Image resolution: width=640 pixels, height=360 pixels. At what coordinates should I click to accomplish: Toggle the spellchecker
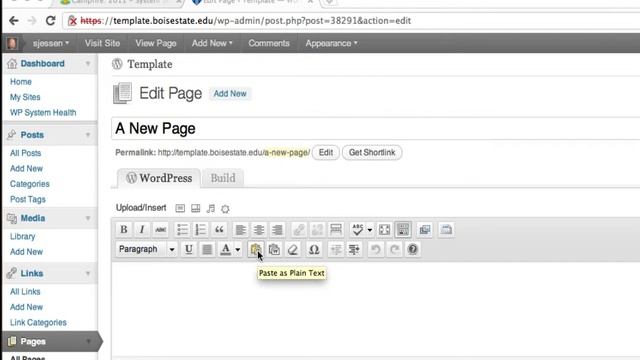pos(358,229)
